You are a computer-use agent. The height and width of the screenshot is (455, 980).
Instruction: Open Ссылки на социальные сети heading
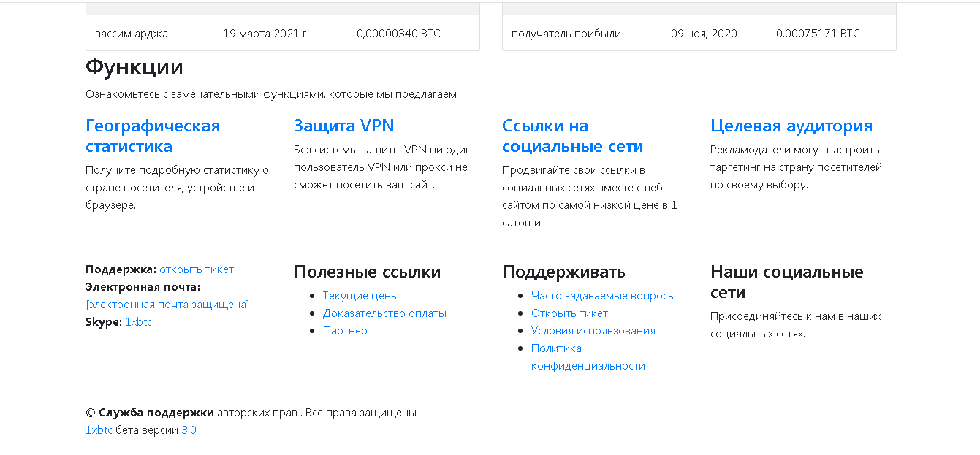pyautogui.click(x=572, y=136)
